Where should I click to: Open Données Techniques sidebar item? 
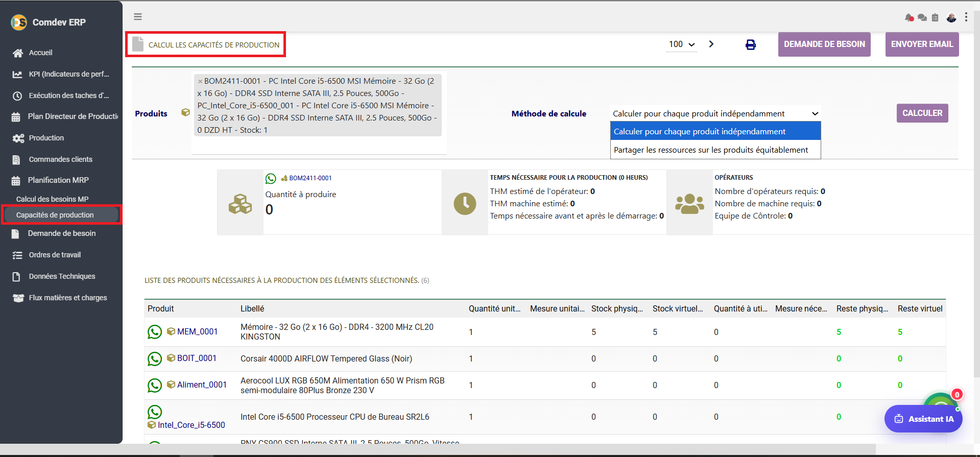pos(61,276)
